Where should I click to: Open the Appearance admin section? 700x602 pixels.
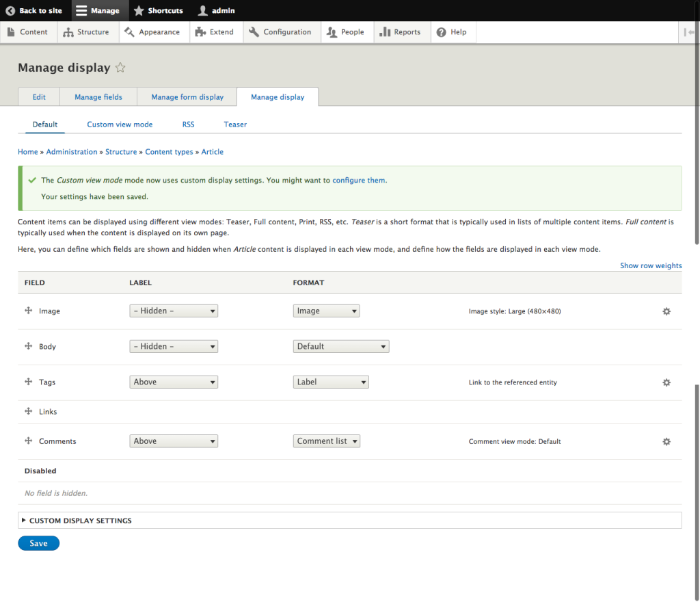[x=152, y=32]
